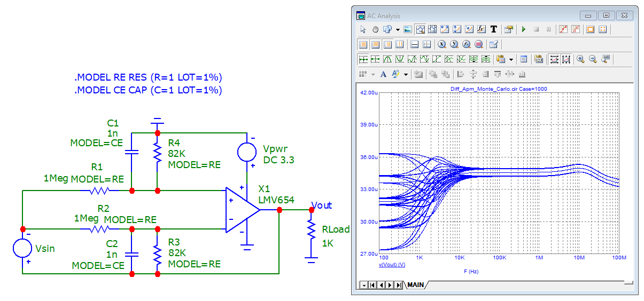
Task: Open the properties hand-on-sheet icon
Action: pyautogui.click(x=508, y=29)
